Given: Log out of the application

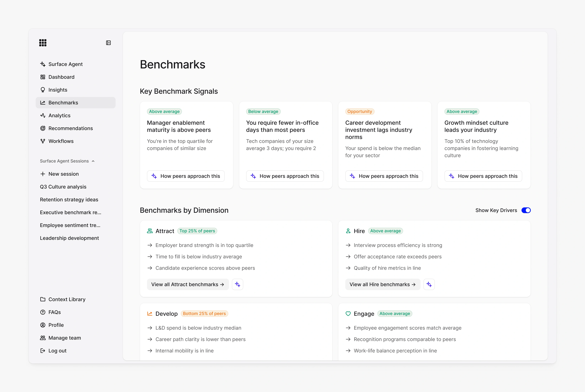Looking at the screenshot, I should pos(76,351).
